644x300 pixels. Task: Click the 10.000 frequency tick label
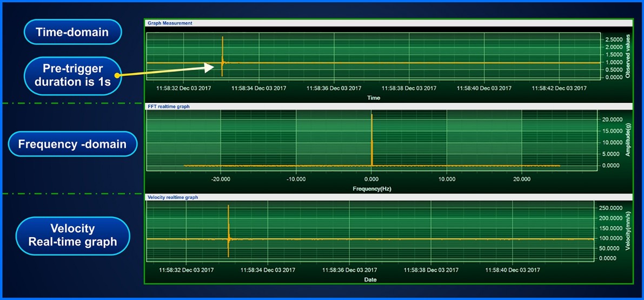[447, 179]
